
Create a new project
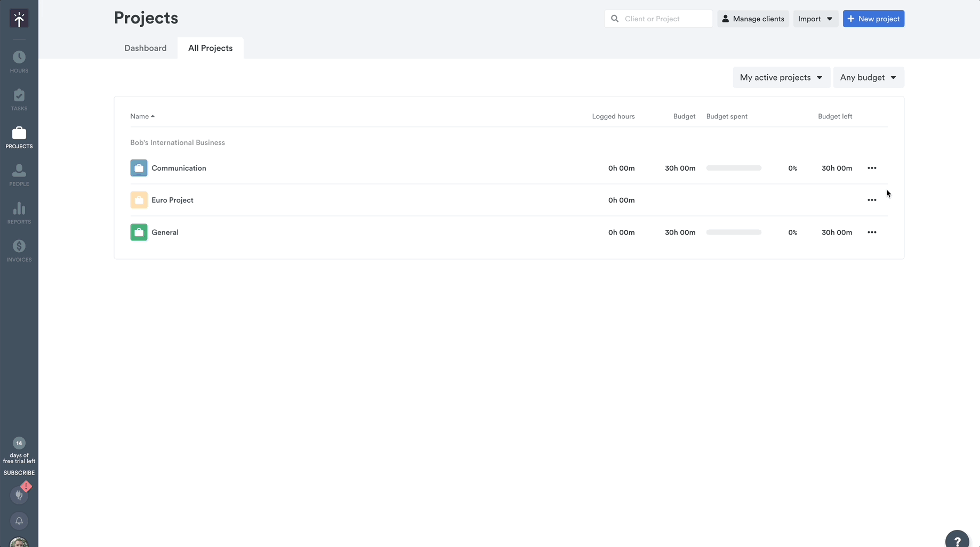pyautogui.click(x=873, y=19)
